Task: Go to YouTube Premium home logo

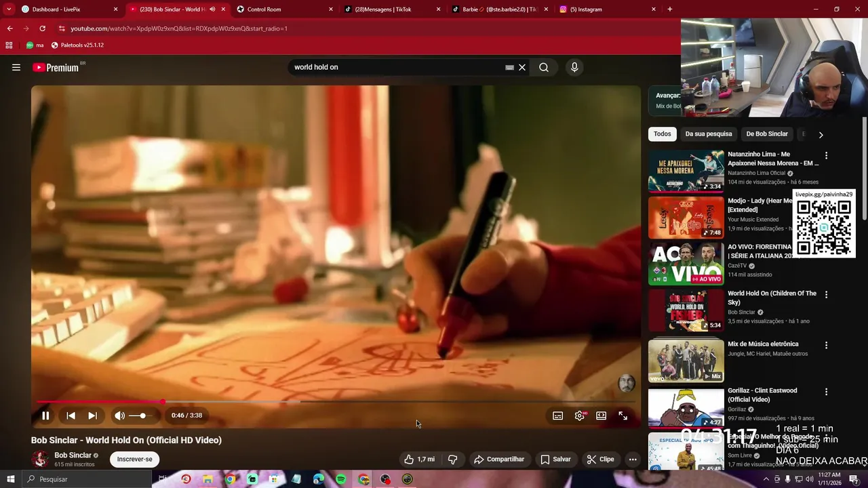Action: pyautogui.click(x=56, y=67)
